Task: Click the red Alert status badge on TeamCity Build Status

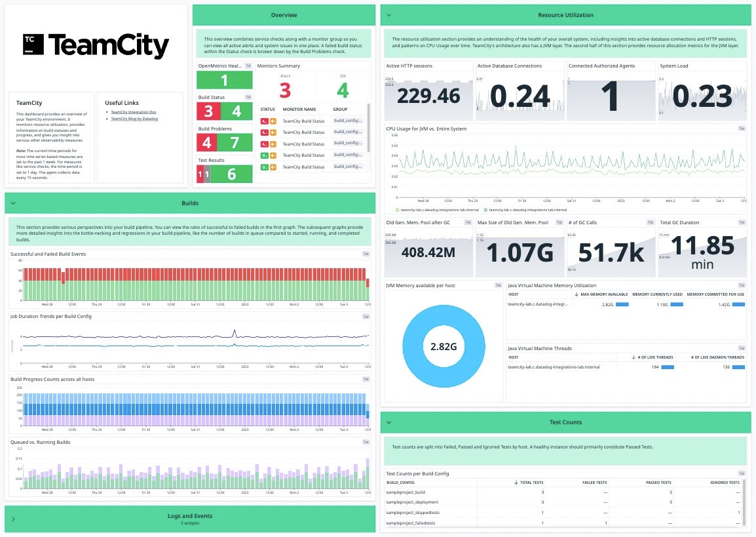Action: (x=265, y=121)
